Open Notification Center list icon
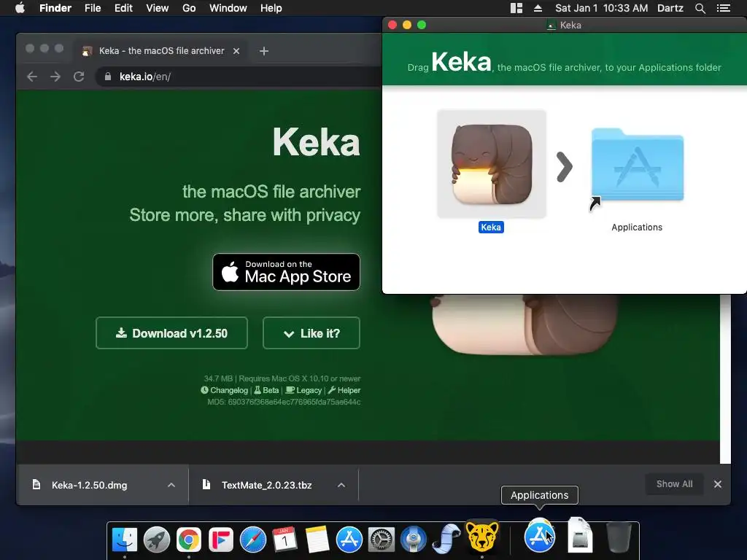Screen dimensions: 747x560 [x=723, y=8]
